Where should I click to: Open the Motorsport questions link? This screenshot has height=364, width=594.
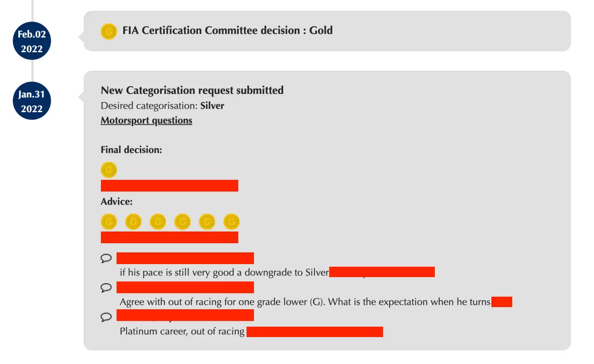click(147, 120)
